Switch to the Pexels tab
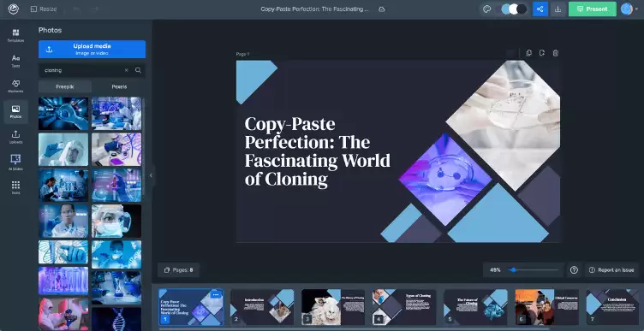 pos(119,86)
